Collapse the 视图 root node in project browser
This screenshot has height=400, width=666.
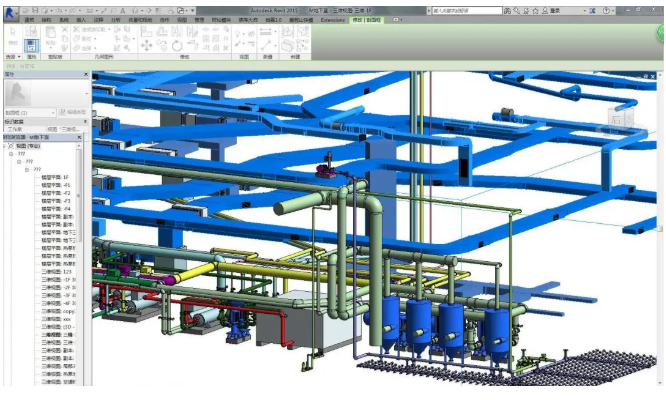click(x=9, y=146)
